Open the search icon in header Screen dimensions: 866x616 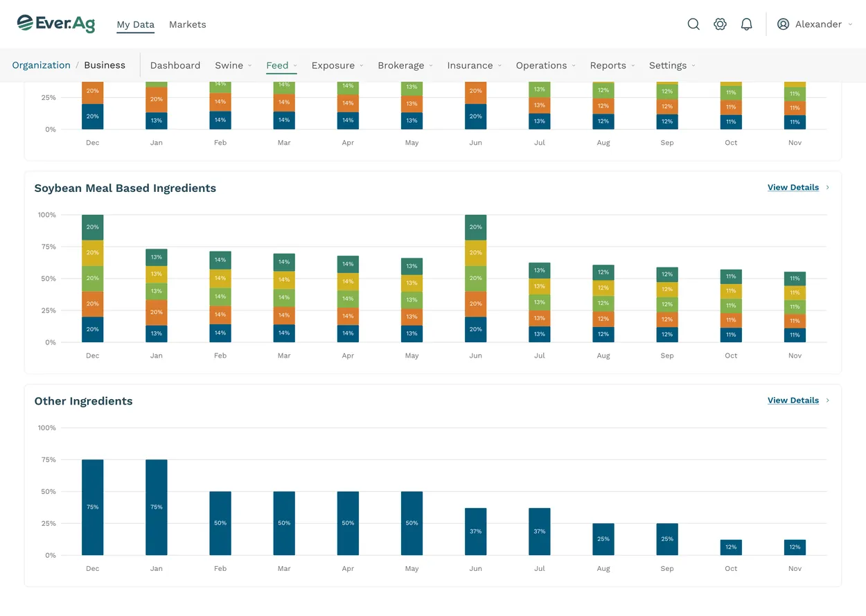[x=693, y=24]
